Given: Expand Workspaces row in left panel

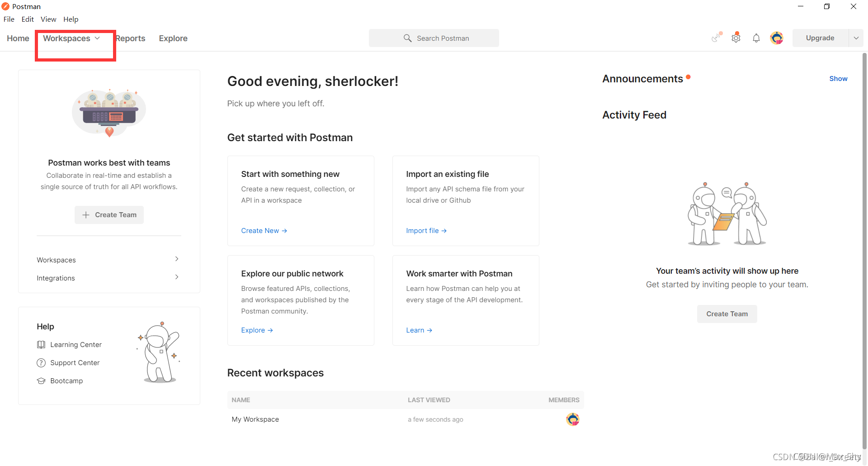Looking at the screenshot, I should tap(109, 260).
